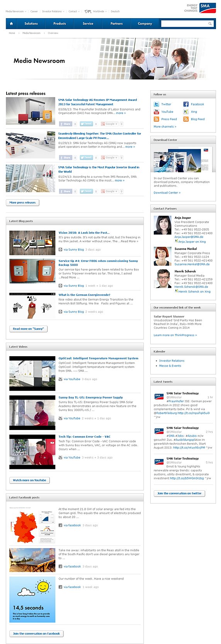Image resolution: width=221 pixels, height=644 pixels.
Task: Open the Company menu
Action: (x=145, y=24)
